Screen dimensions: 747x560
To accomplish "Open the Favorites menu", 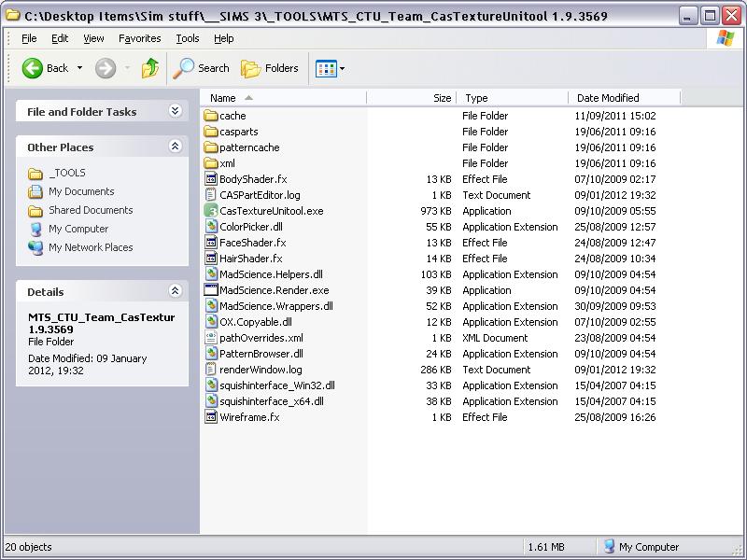I will coord(140,38).
